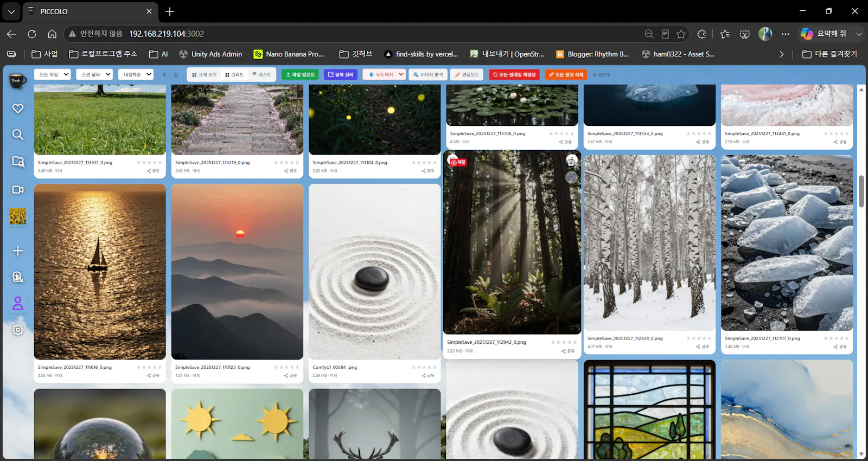
Task: Open the image search sidebar icon
Action: (x=18, y=162)
